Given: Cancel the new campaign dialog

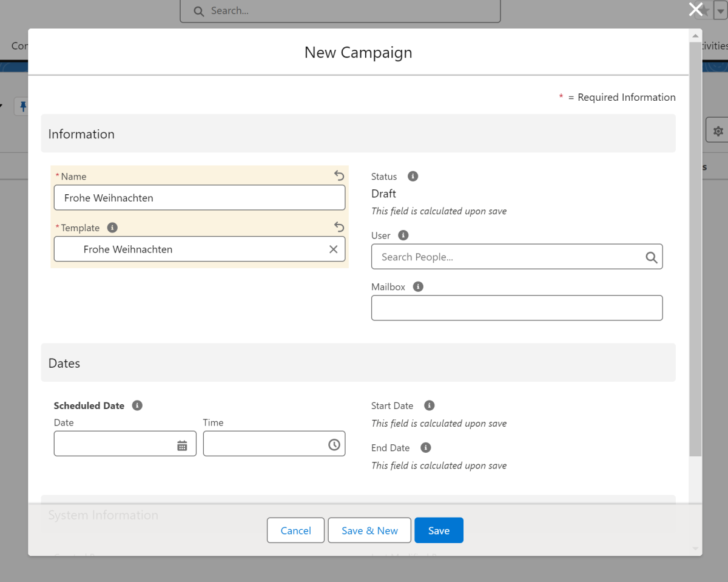Looking at the screenshot, I should 295,530.
